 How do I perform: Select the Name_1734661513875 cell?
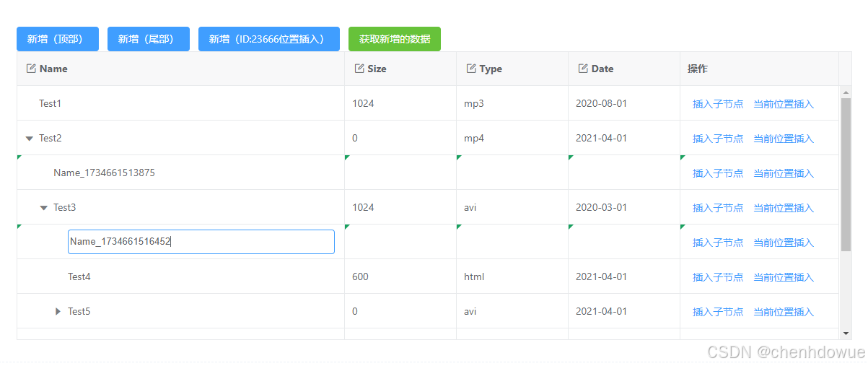181,173
